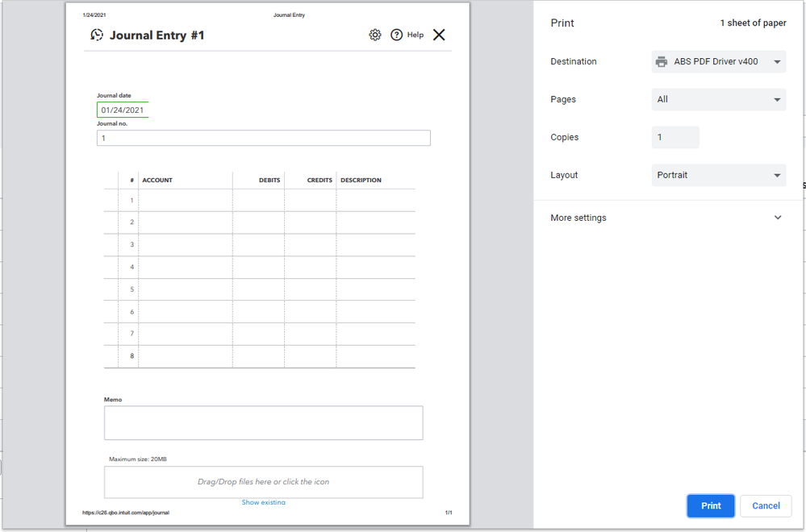This screenshot has width=806, height=532.
Task: Click the Drag/Drop files attachment area
Action: tap(264, 482)
